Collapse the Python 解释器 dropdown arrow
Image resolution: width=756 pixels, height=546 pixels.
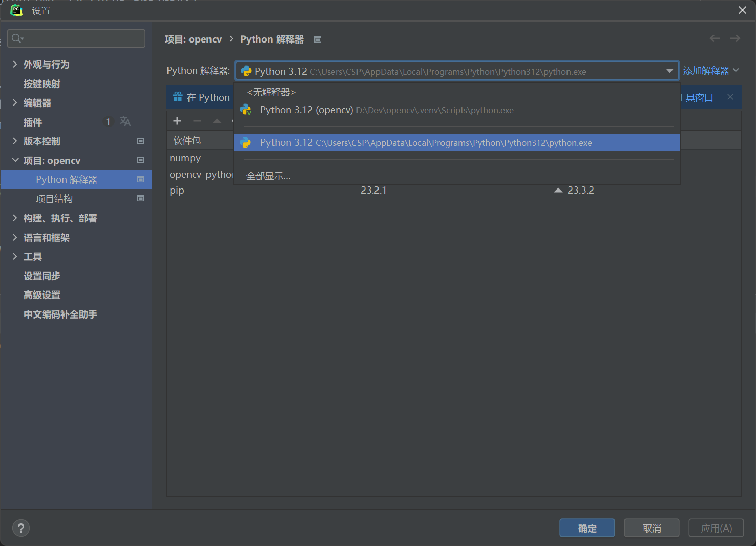pyautogui.click(x=669, y=71)
